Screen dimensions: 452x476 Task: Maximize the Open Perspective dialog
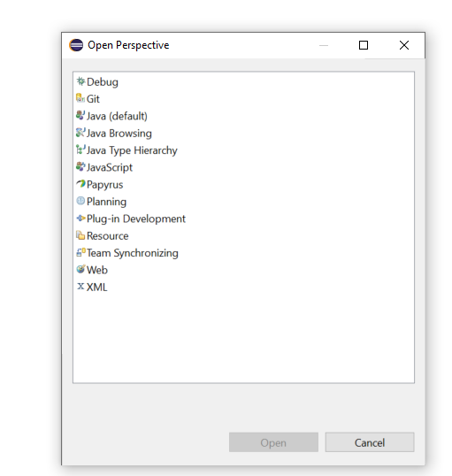click(364, 45)
